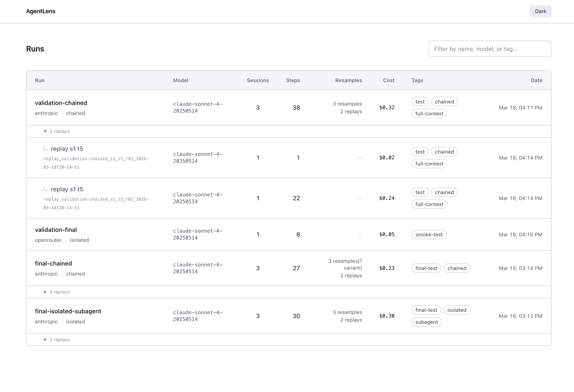
Task: Expand replays under final-chained
Action: tap(57, 292)
